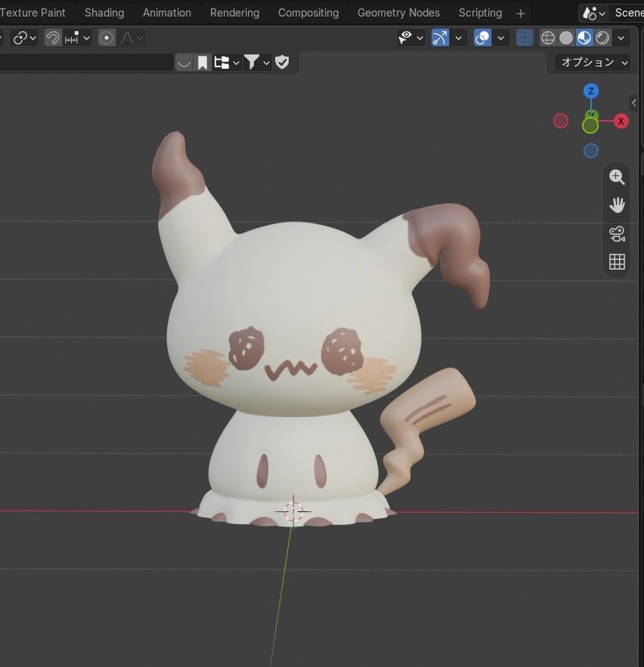Toggle proportional editing circle icon
The width and height of the screenshot is (644, 667).
point(107,38)
